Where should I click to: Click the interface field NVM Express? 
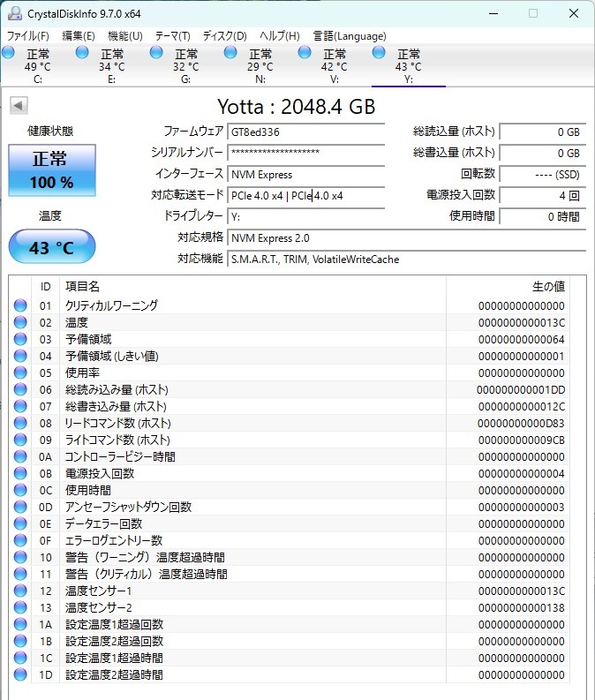[305, 174]
